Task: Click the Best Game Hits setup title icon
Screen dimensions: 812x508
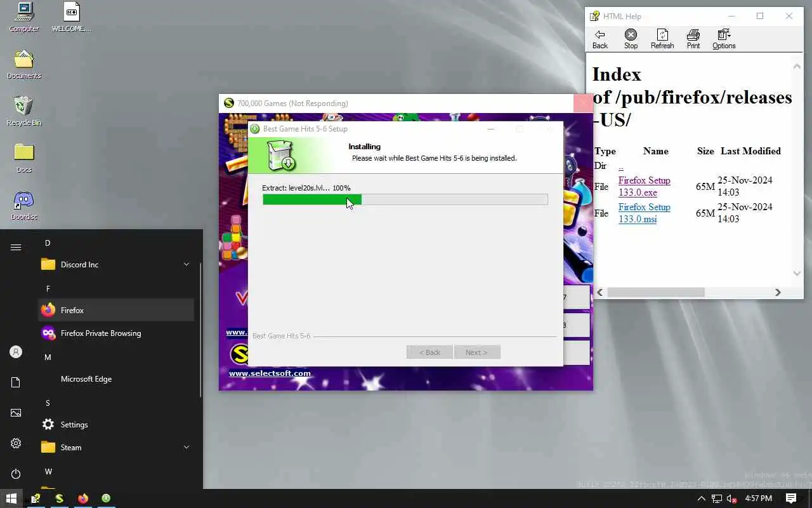Action: tap(255, 129)
